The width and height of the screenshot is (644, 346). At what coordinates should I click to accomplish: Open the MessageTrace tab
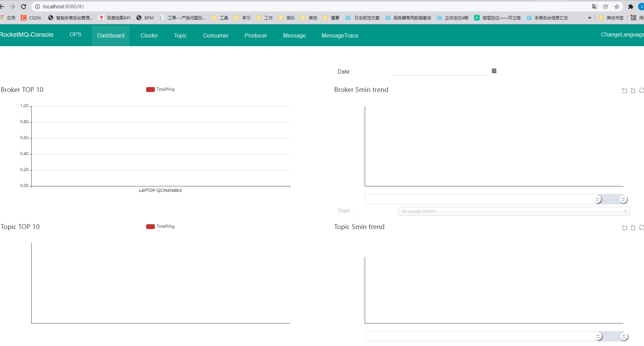[x=340, y=35]
